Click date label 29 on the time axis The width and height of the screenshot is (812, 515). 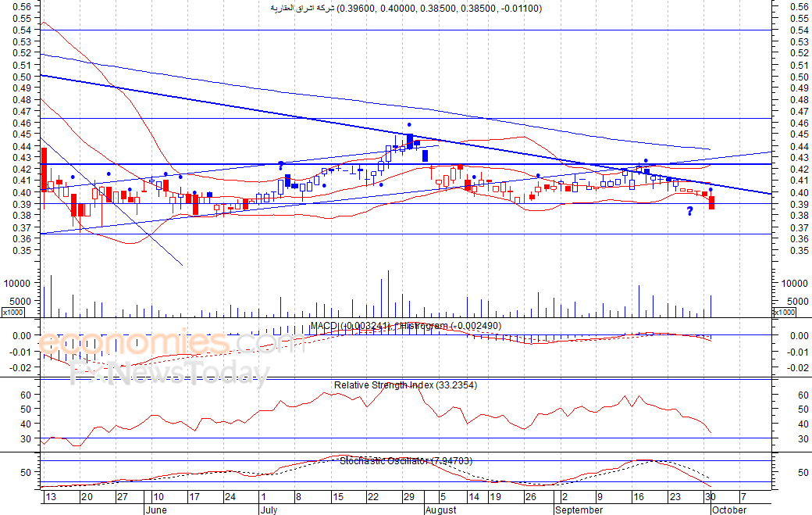click(409, 497)
